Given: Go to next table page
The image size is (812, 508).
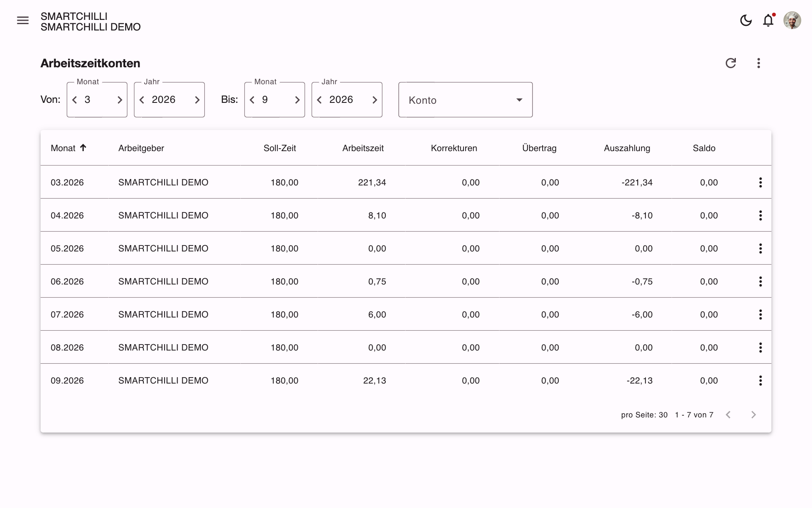Looking at the screenshot, I should point(753,415).
